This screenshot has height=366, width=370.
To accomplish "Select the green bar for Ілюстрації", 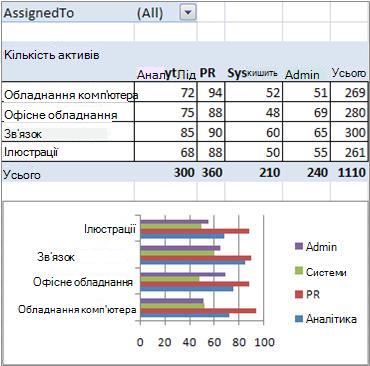I will (x=171, y=226).
